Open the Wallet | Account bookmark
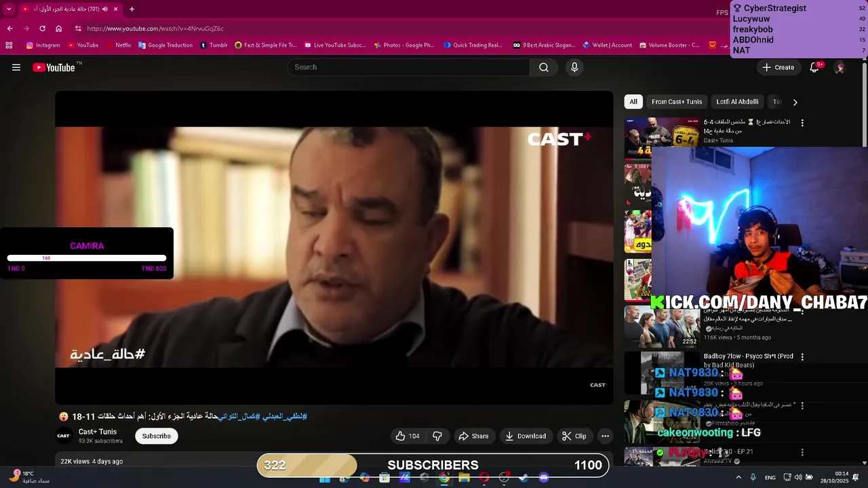The height and width of the screenshot is (488, 868). (x=607, y=45)
